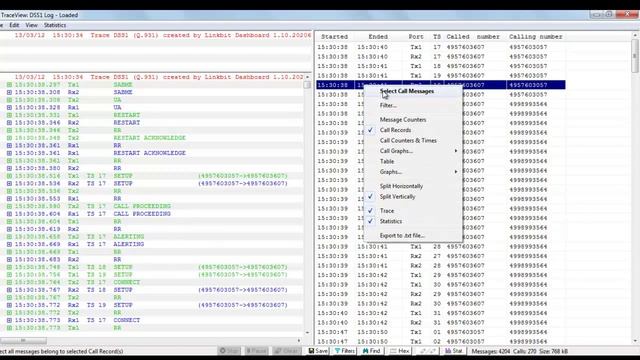Viewport: 640px width, 360px height.
Task: Click the greyed Clear button
Action: pyautogui.click(x=287, y=351)
